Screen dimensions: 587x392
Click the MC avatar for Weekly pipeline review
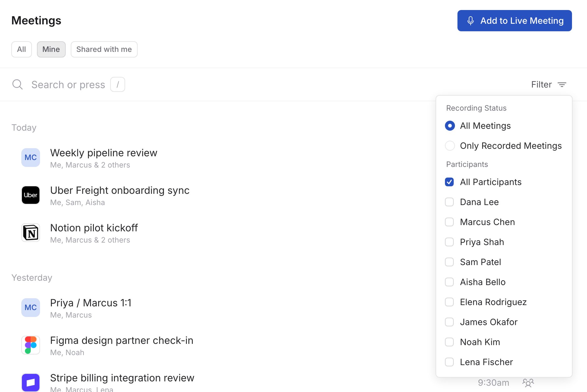[31, 158]
